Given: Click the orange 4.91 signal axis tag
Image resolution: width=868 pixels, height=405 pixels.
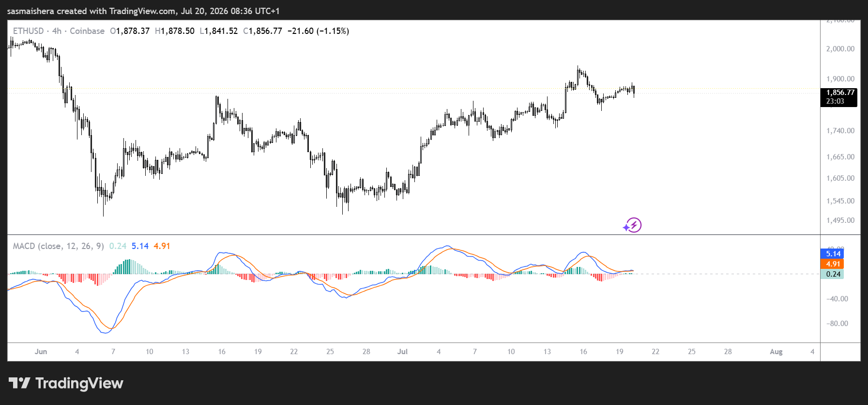Looking at the screenshot, I should pyautogui.click(x=832, y=264).
